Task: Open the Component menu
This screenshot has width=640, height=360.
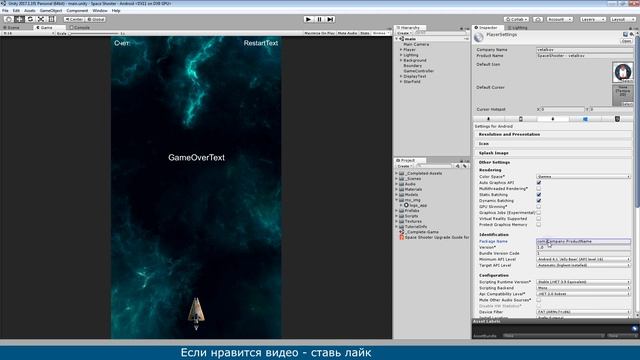Action: point(77,11)
